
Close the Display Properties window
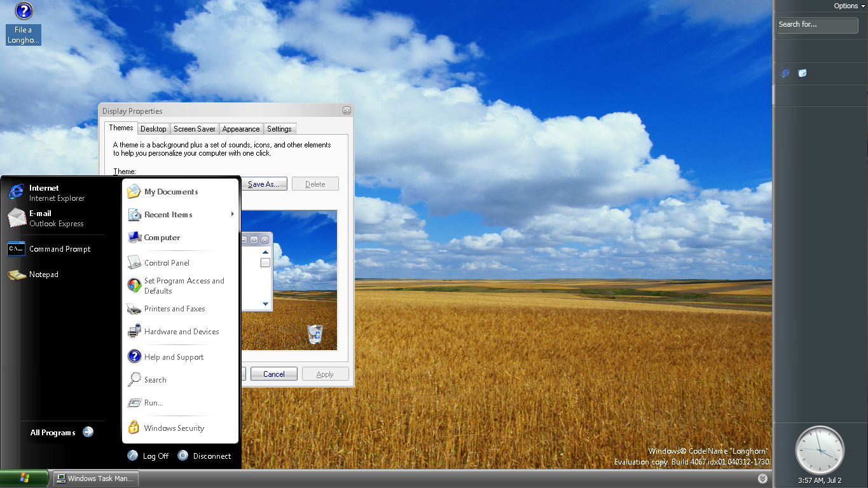pos(347,111)
